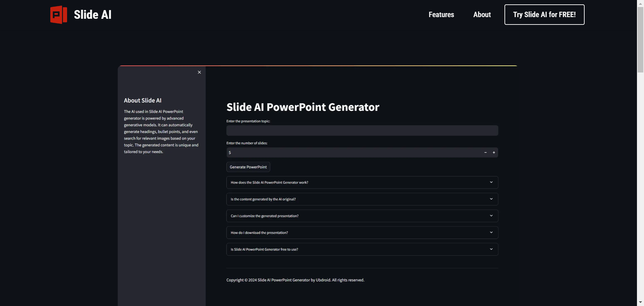Open the About menu item
This screenshot has width=644, height=306.
pos(482,15)
